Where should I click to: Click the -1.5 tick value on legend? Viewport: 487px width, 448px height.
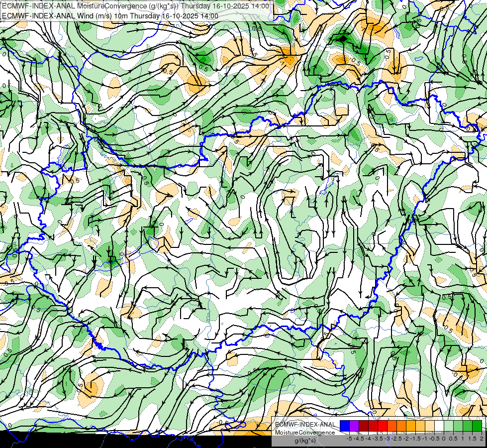click(x=415, y=439)
